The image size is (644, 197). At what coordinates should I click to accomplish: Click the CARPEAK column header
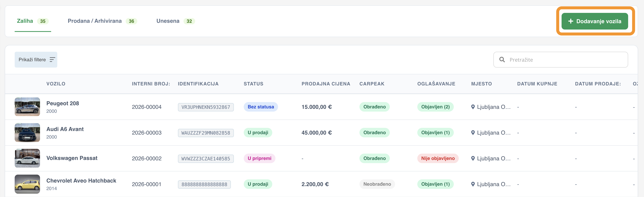(x=372, y=84)
